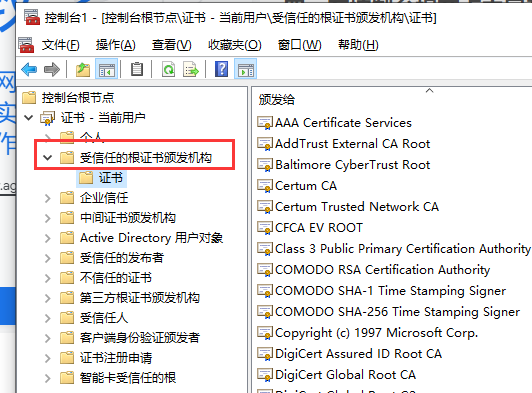Click certificate icon of CFCA EV ROOT

[x=265, y=228]
